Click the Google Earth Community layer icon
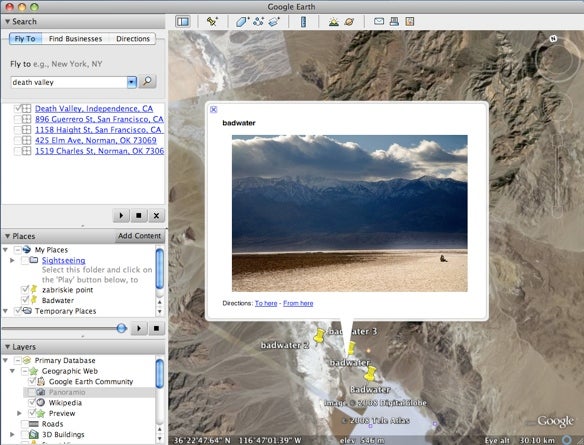Image resolution: width=584 pixels, height=445 pixels. pyautogui.click(x=41, y=381)
